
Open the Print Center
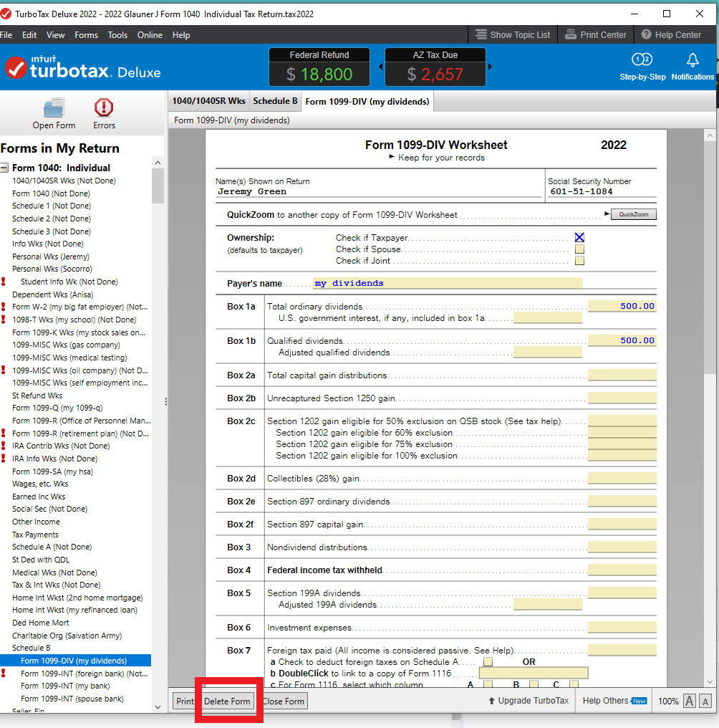596,35
